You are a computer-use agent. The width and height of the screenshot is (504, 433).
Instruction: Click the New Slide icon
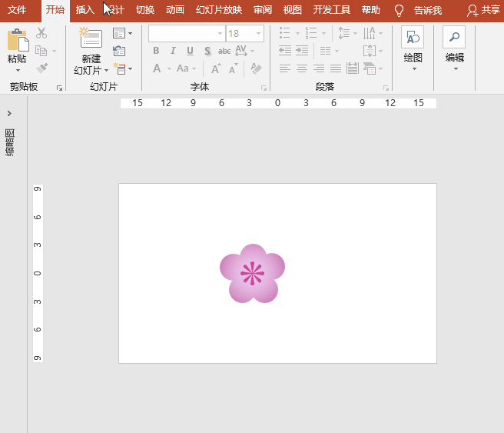pyautogui.click(x=91, y=38)
